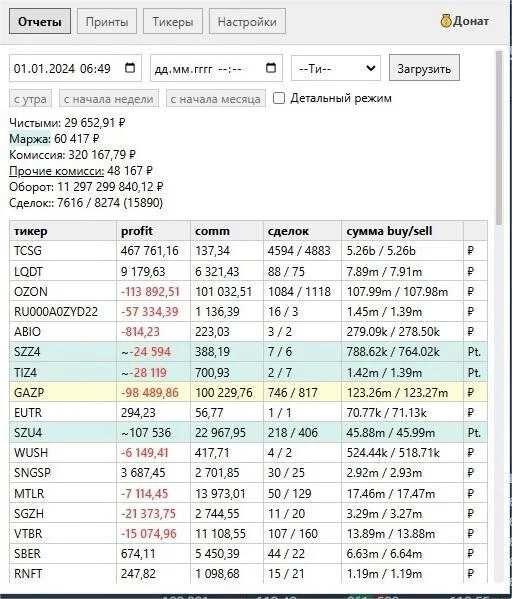512x599 pixels.
Task: Select the SNGSP ticker cell
Action: [63, 473]
